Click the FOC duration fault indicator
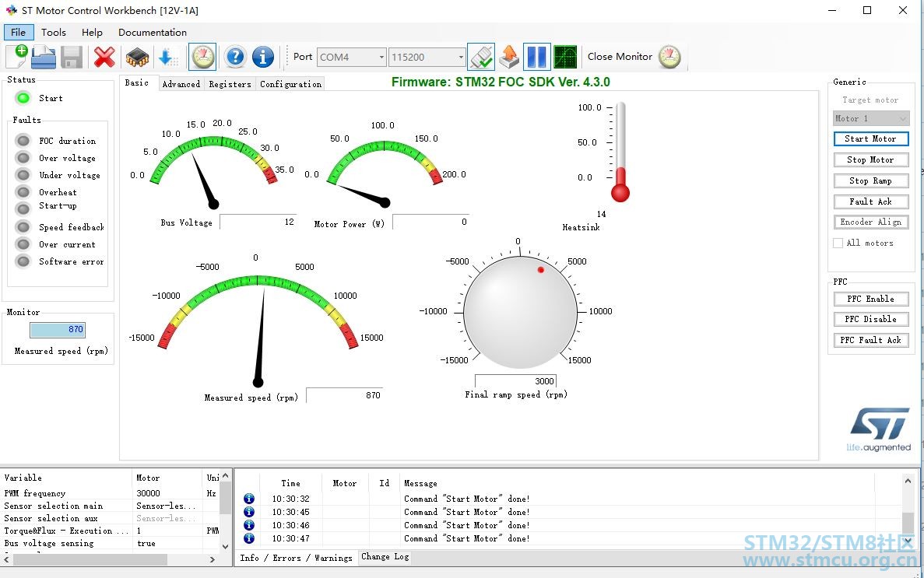Screen dimensions: 924x578 [23, 140]
